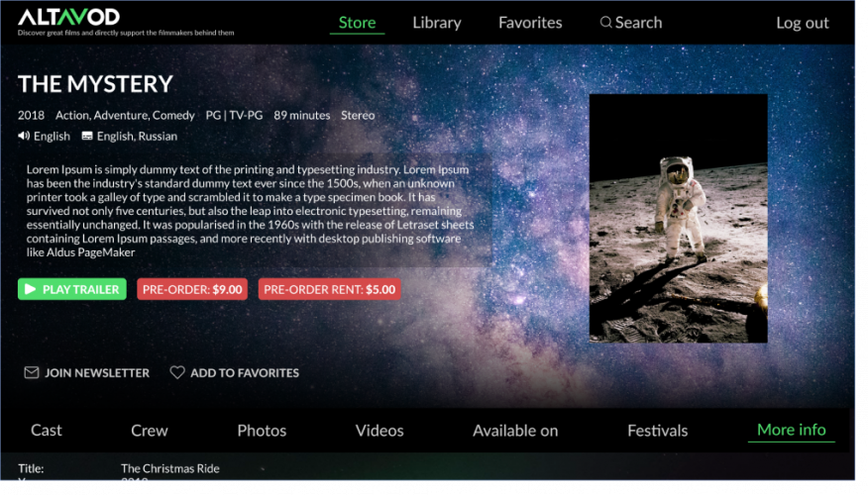
Task: Click the PG | TV-PG rating
Action: click(x=234, y=115)
